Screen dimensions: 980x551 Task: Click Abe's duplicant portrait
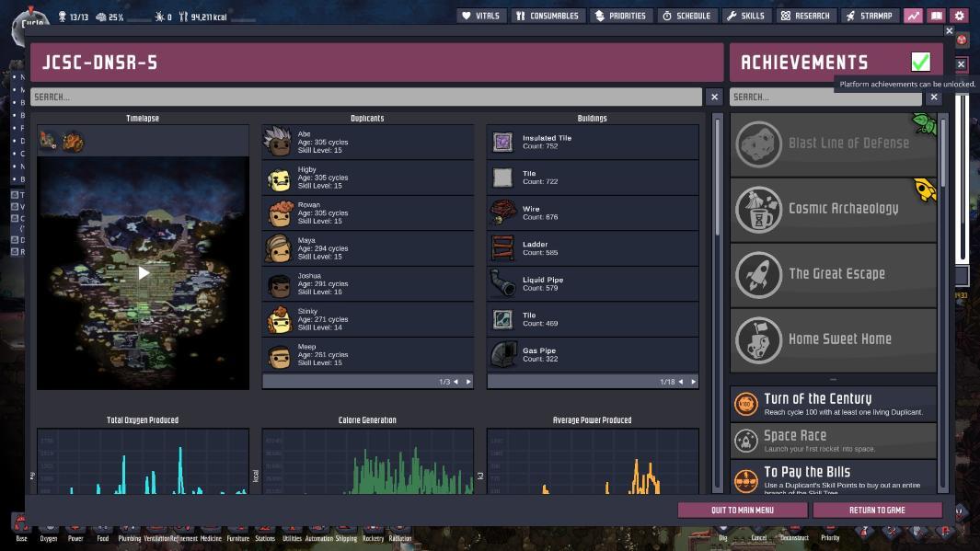tap(278, 142)
